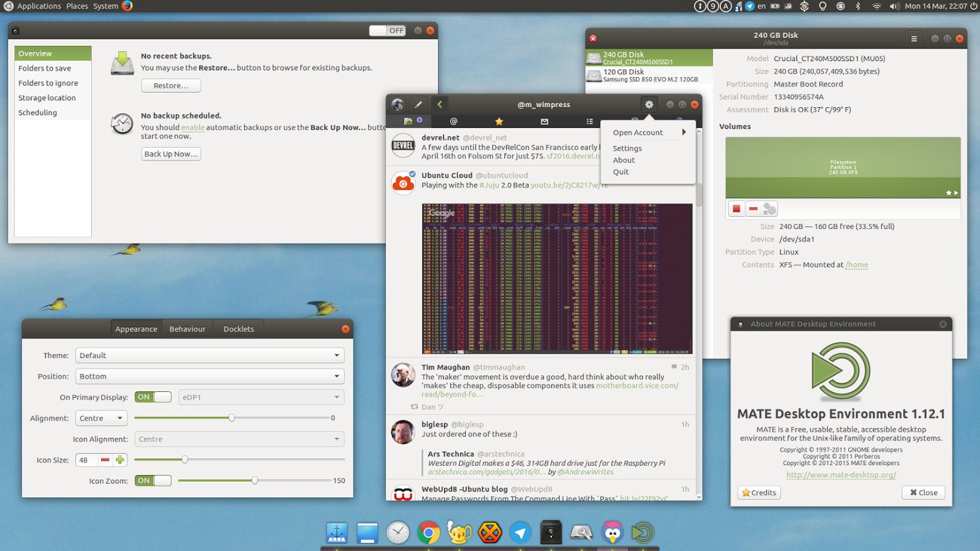Compose a new tweet with the pencil icon
This screenshot has width=980, height=551.
coord(418,104)
